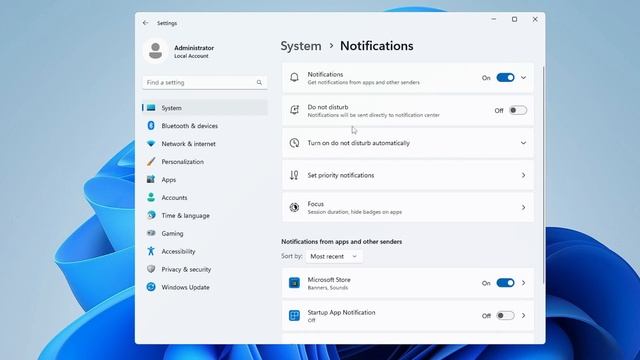Viewport: 640px width, 360px height.
Task: Open Startup App Notification details chevron
Action: (523, 316)
